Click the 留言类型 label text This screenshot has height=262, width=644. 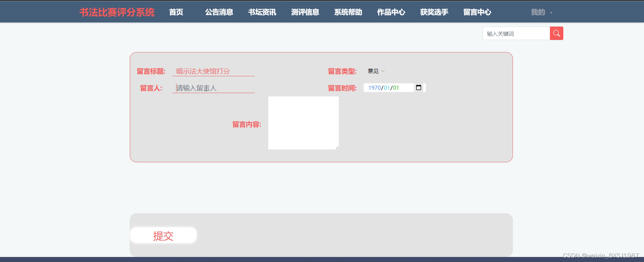pyautogui.click(x=342, y=71)
